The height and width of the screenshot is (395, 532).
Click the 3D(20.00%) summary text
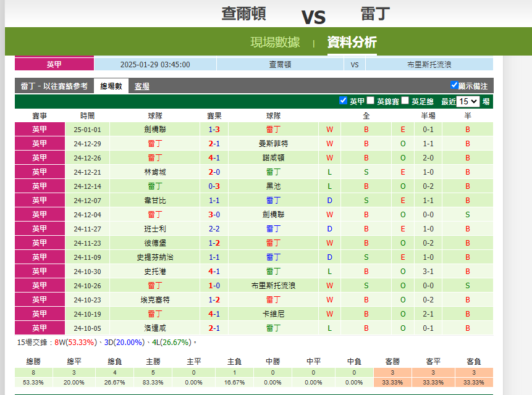coord(125,343)
